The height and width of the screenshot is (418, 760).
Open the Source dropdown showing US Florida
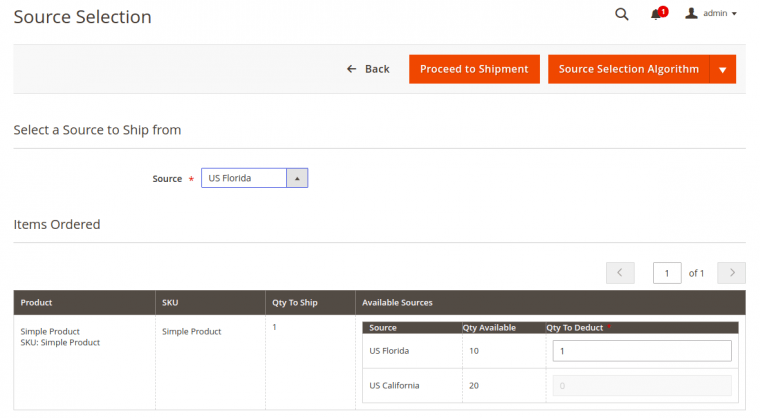254,178
